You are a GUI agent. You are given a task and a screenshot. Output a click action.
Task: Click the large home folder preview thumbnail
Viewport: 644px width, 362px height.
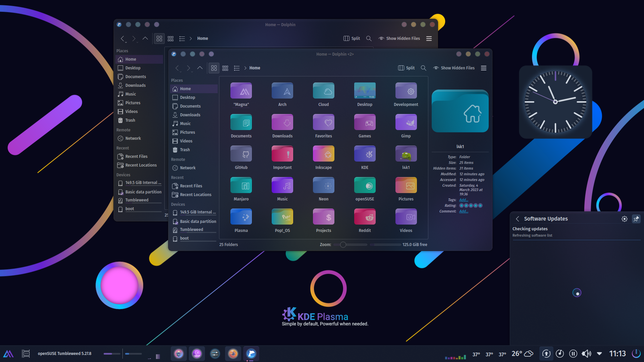click(460, 111)
